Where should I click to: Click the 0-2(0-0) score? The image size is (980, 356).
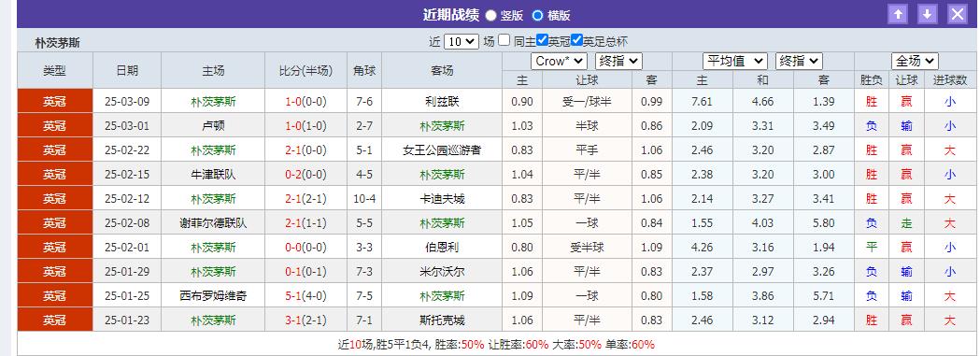pyautogui.click(x=305, y=174)
